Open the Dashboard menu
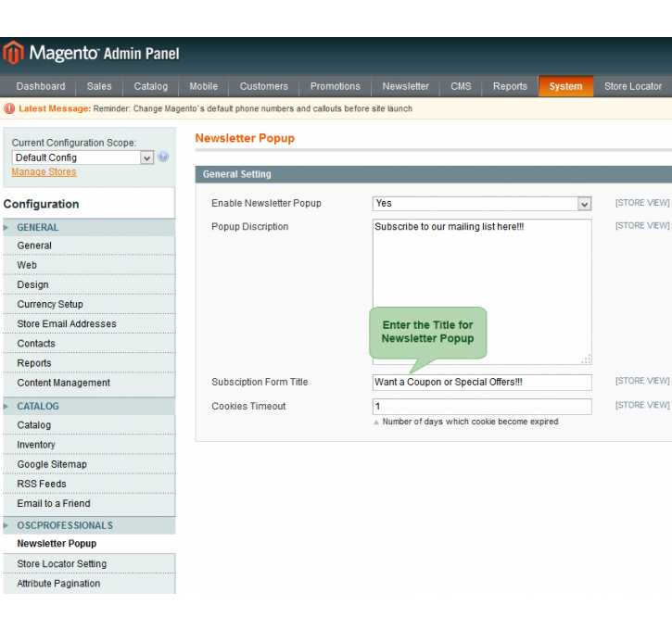The height and width of the screenshot is (630, 672). pyautogui.click(x=41, y=86)
